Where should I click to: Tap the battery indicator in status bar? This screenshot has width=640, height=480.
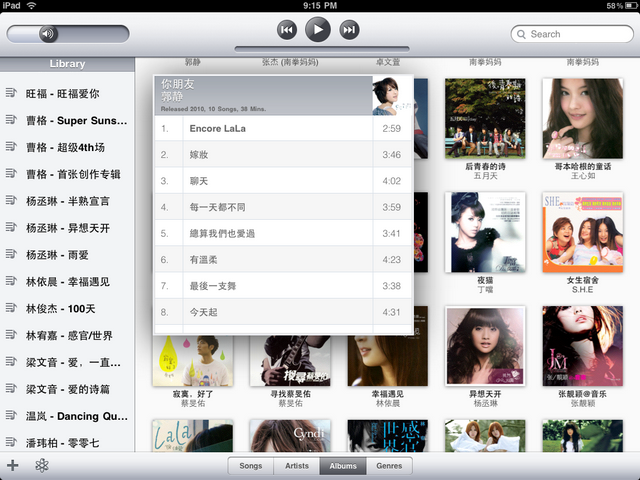(x=631, y=6)
